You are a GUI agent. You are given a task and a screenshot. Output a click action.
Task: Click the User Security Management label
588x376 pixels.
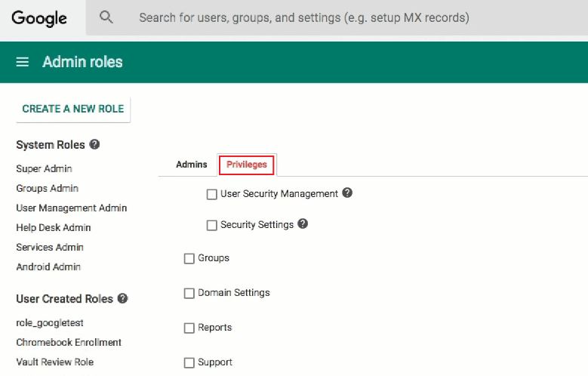[x=279, y=194]
